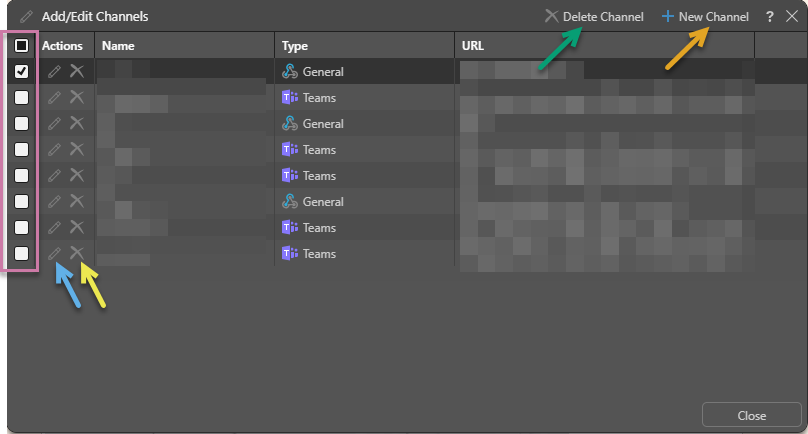Viewport: 808px width, 434px height.
Task: Click the pencil icon in the second row
Action: coord(55,98)
